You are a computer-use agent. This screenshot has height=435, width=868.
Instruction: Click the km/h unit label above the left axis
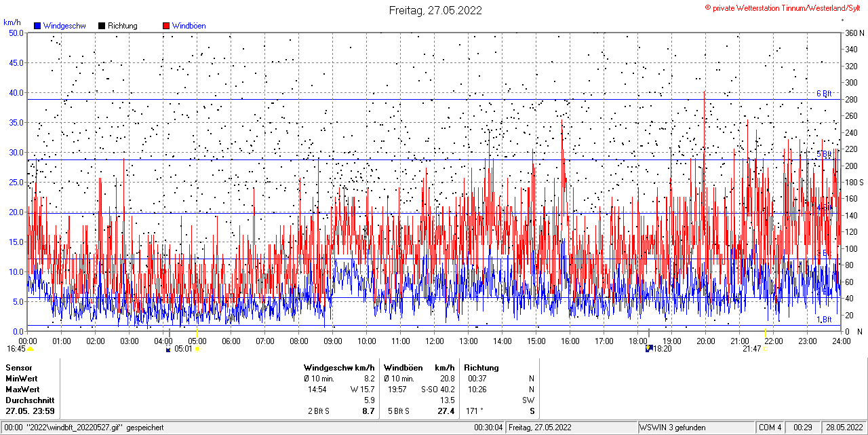[x=12, y=22]
